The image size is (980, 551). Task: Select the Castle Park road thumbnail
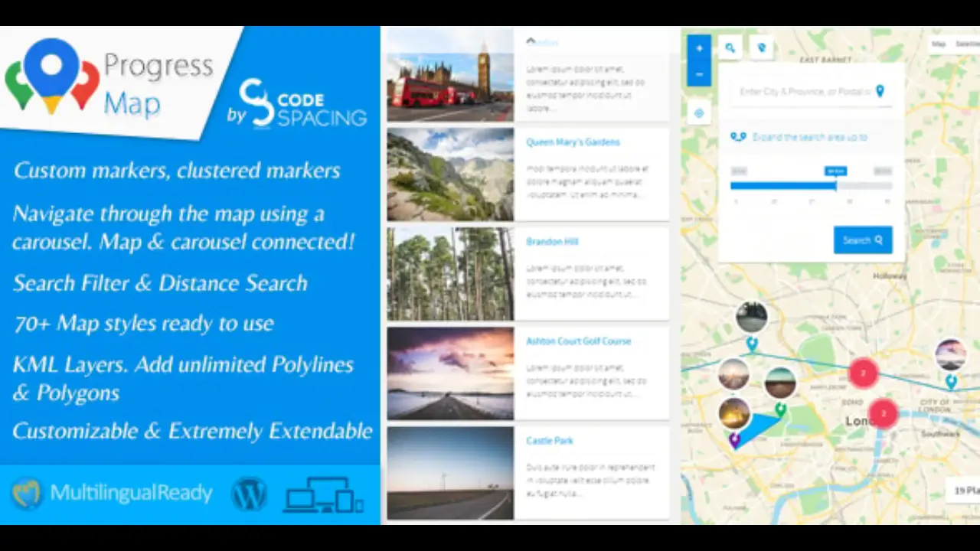point(450,472)
